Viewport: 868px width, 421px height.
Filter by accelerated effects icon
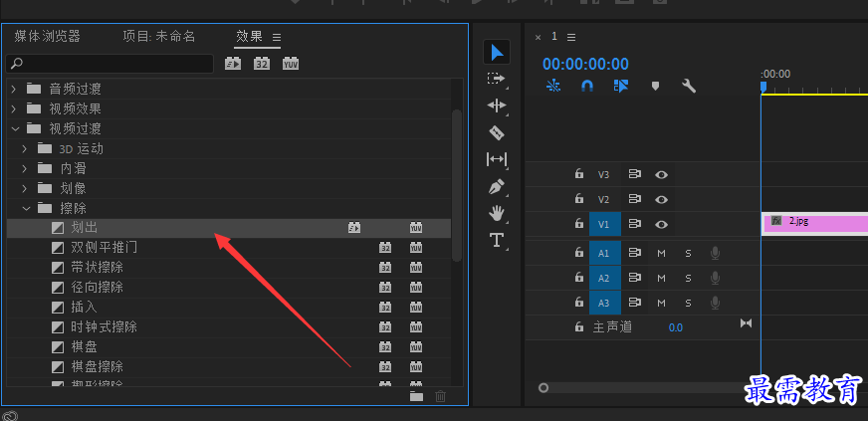point(233,64)
